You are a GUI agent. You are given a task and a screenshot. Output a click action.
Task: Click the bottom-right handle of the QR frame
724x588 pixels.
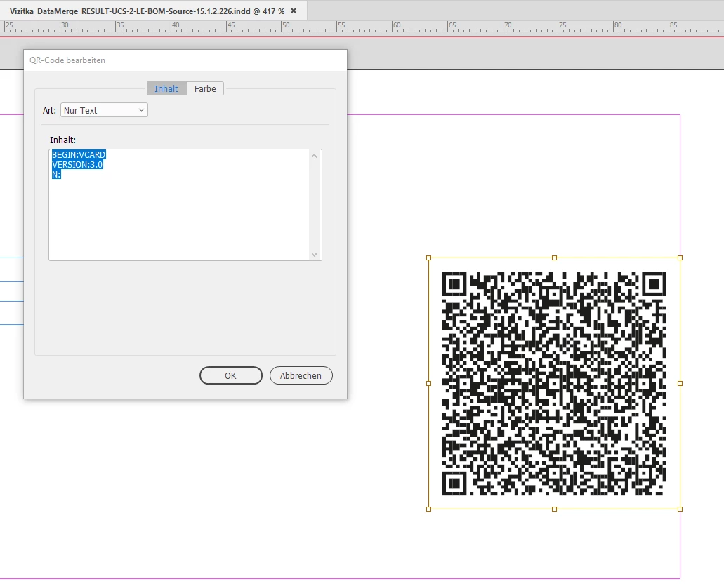pyautogui.click(x=680, y=509)
